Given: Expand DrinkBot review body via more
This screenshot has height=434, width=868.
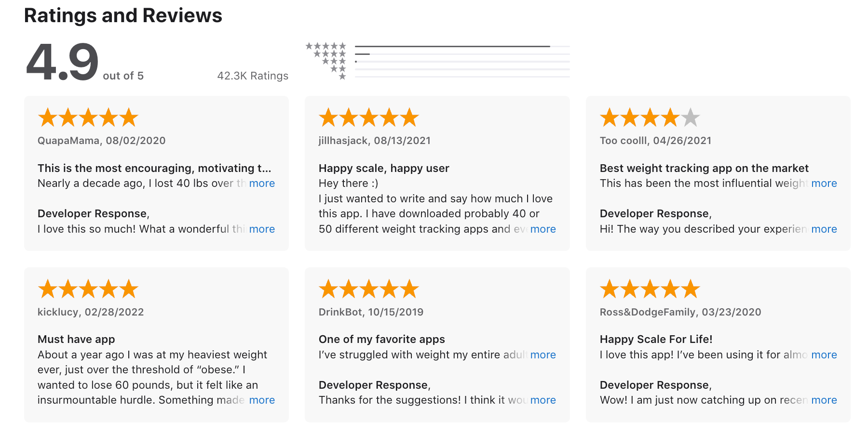Looking at the screenshot, I should (543, 355).
